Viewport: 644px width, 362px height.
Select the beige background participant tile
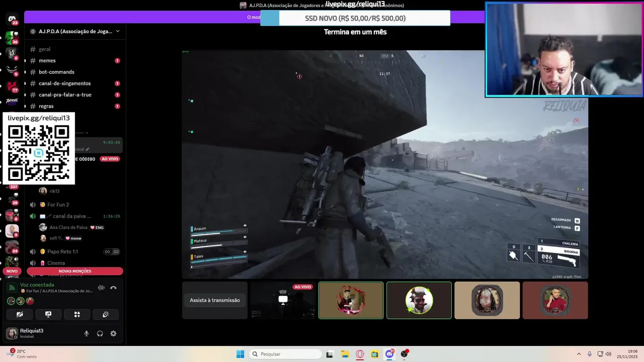click(487, 300)
